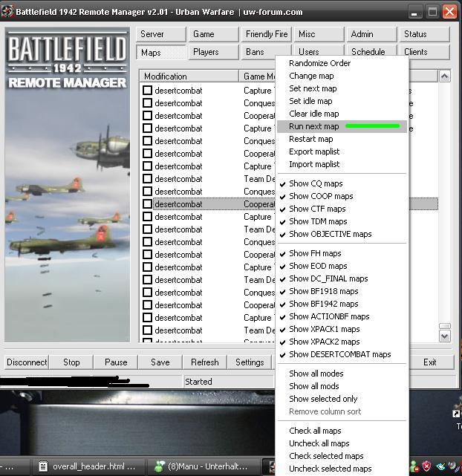
Task: Open the Misc tab
Action: [319, 34]
